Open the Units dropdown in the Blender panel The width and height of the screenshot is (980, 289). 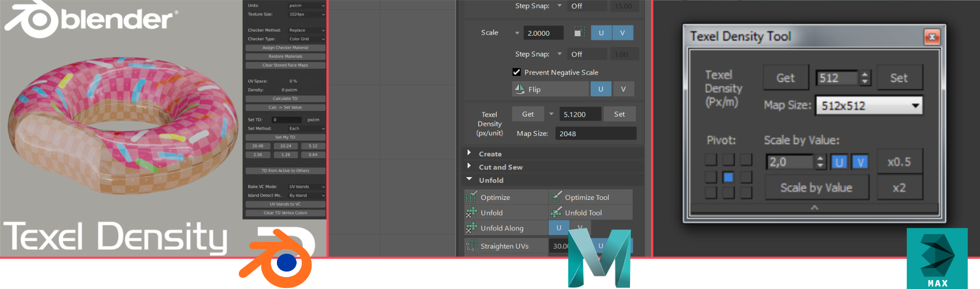click(x=306, y=6)
